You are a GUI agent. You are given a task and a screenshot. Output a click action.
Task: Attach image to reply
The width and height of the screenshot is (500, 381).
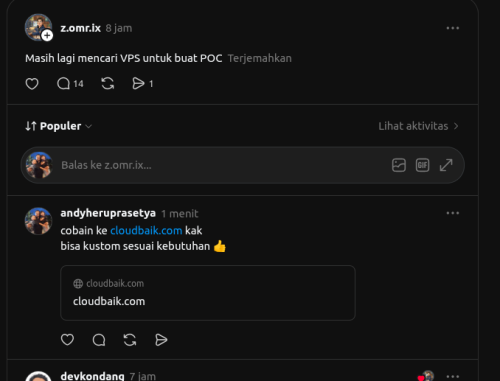click(x=399, y=165)
